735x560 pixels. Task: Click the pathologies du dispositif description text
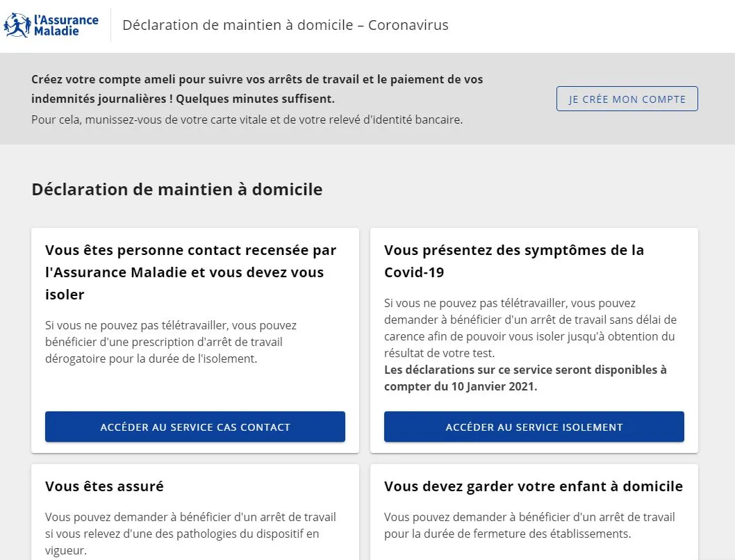[190, 534]
